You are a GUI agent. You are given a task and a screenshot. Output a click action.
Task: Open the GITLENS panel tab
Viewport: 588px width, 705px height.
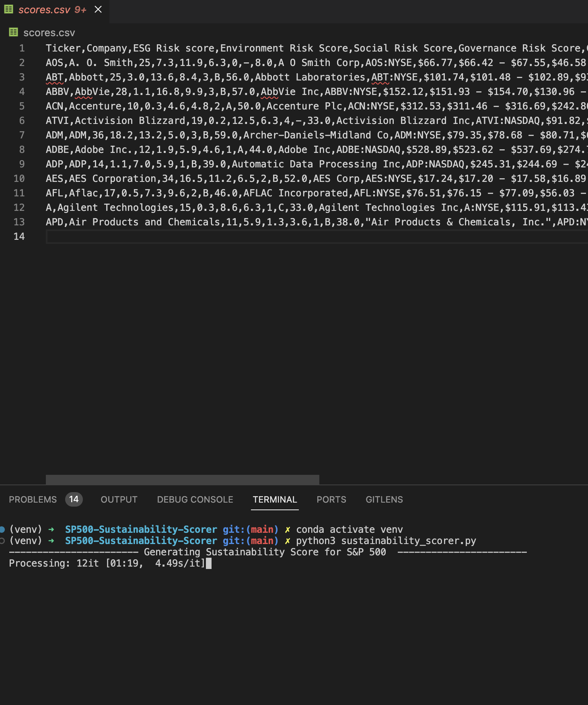(384, 499)
